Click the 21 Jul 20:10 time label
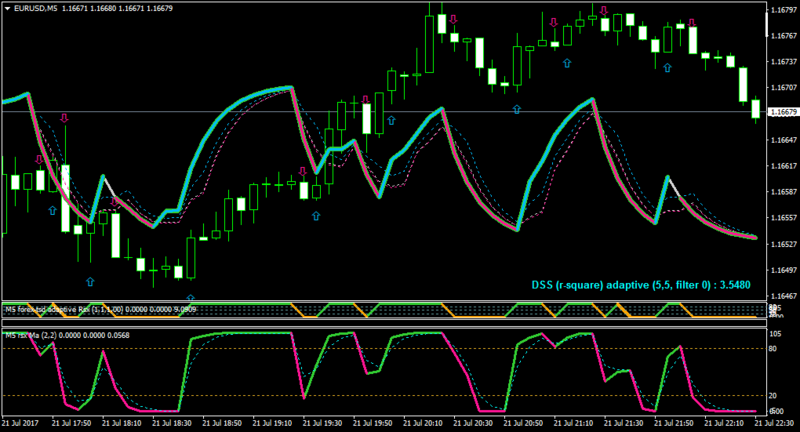The image size is (800, 432). click(423, 423)
